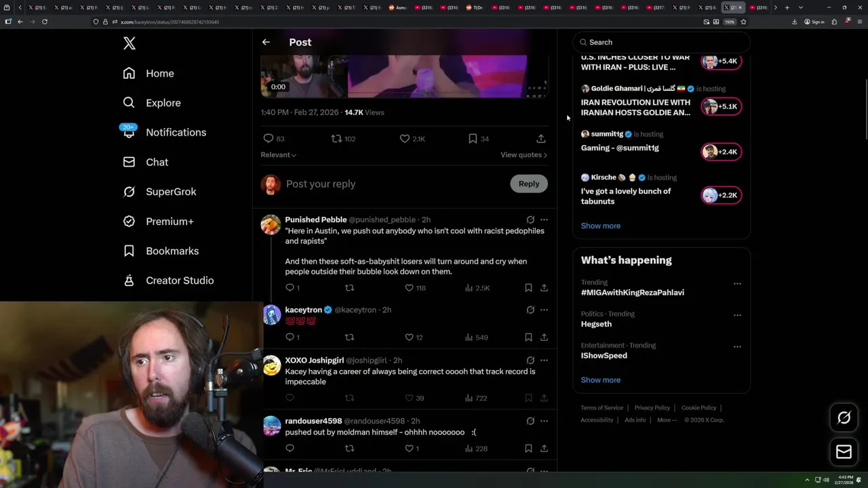The width and height of the screenshot is (868, 488).
Task: Click Show more under live spaces
Action: (x=600, y=226)
